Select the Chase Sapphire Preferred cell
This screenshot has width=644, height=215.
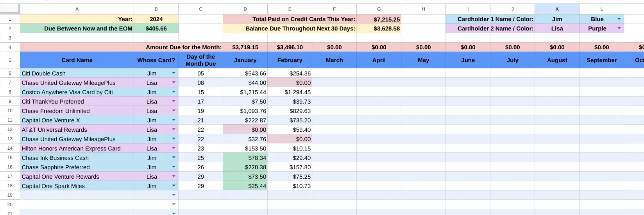(x=77, y=167)
